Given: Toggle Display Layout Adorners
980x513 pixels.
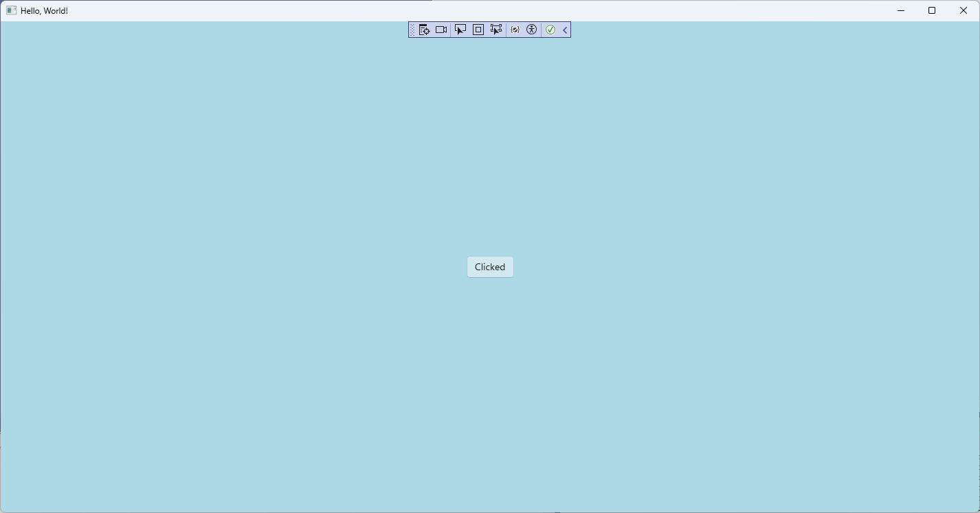Looking at the screenshot, I should point(478,30).
